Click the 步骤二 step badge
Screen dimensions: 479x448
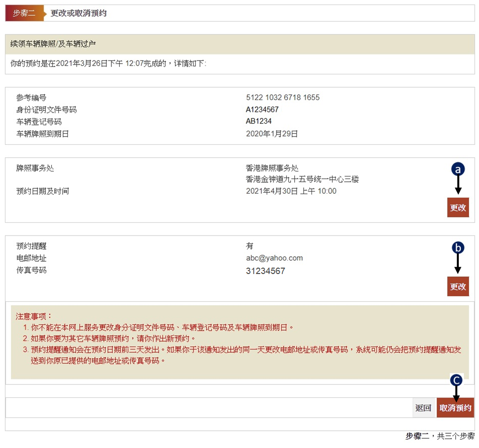(24, 13)
